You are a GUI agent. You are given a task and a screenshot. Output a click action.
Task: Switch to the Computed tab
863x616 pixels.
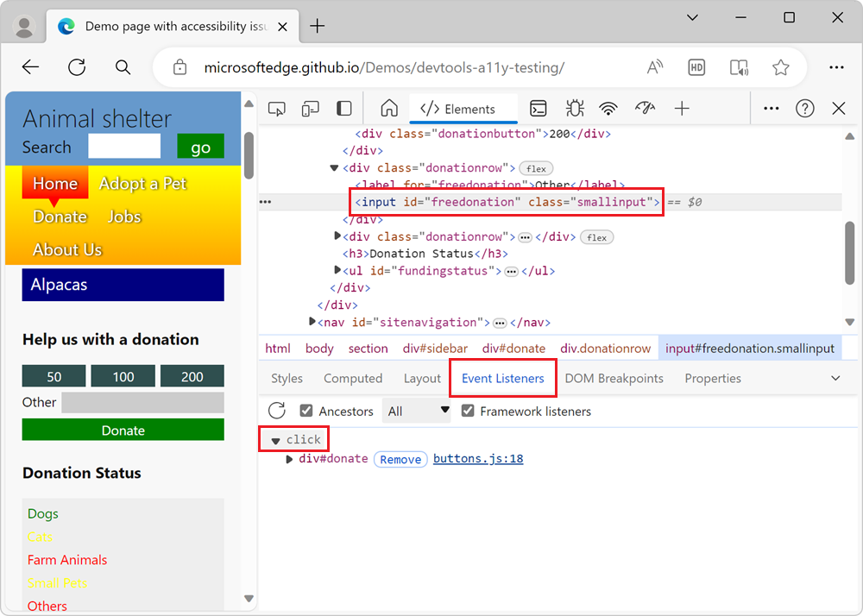click(x=353, y=378)
